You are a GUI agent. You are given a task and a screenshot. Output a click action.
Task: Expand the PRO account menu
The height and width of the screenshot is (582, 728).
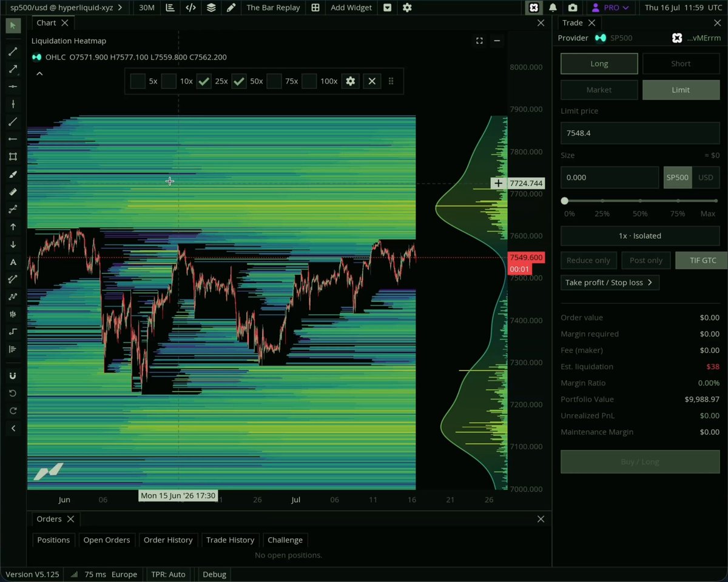point(610,8)
